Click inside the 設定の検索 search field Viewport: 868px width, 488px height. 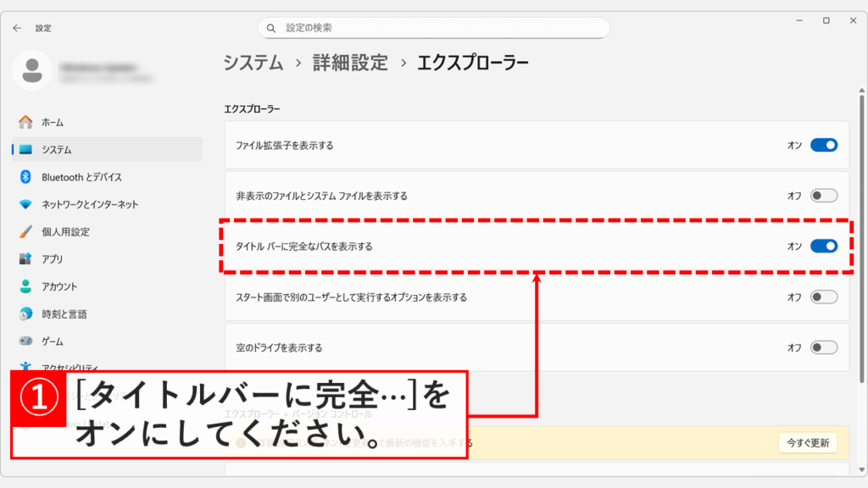click(432, 27)
